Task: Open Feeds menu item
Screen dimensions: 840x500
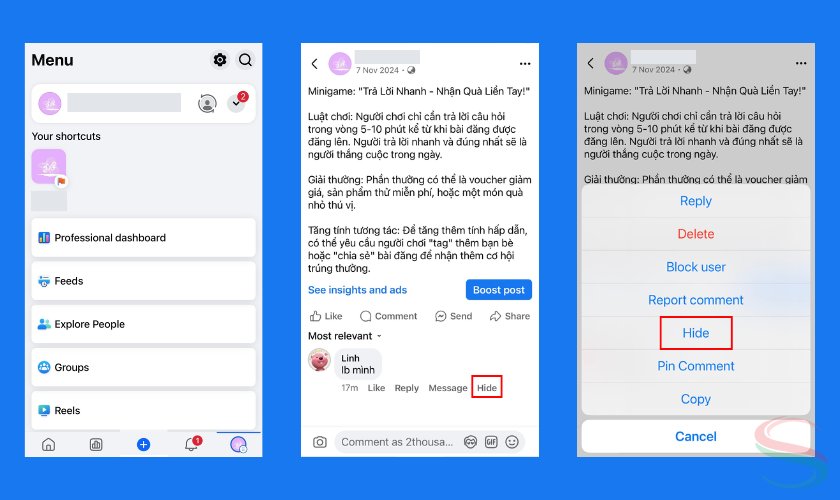Action: pyautogui.click(x=143, y=281)
